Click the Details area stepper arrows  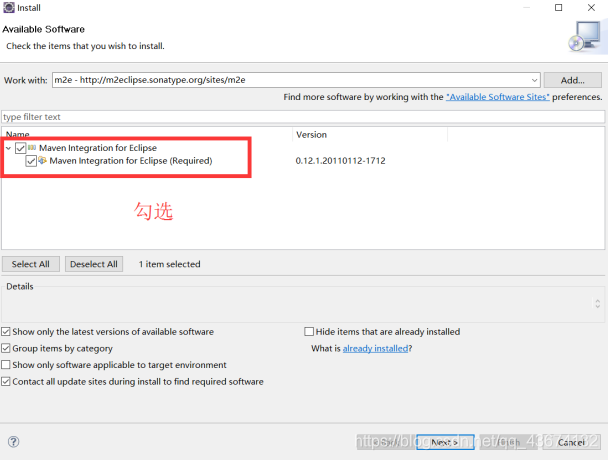[598, 303]
